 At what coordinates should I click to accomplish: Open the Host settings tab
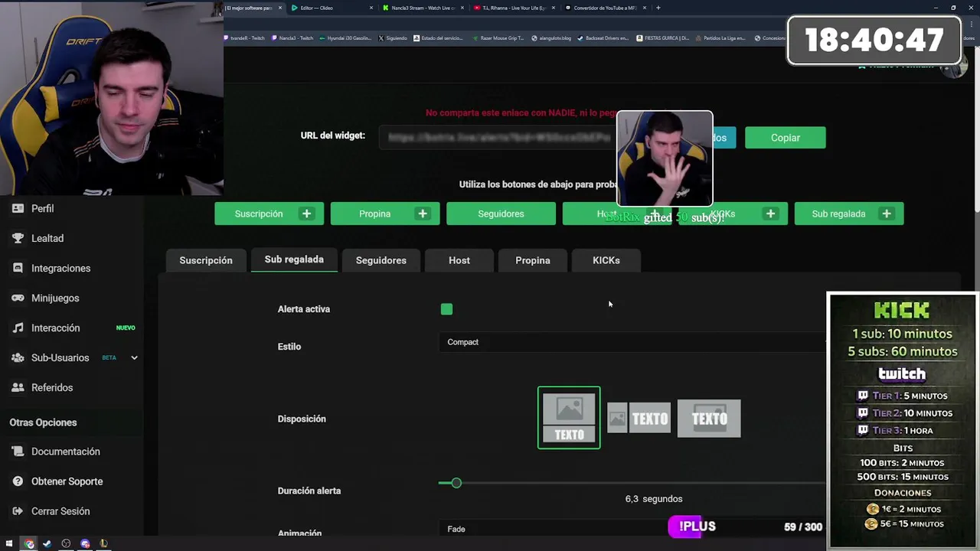459,260
